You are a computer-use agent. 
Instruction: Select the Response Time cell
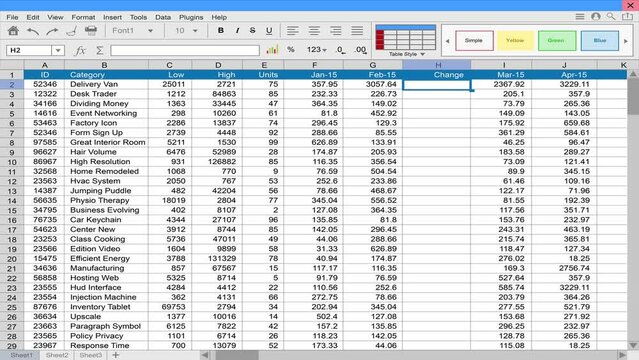[106, 346]
